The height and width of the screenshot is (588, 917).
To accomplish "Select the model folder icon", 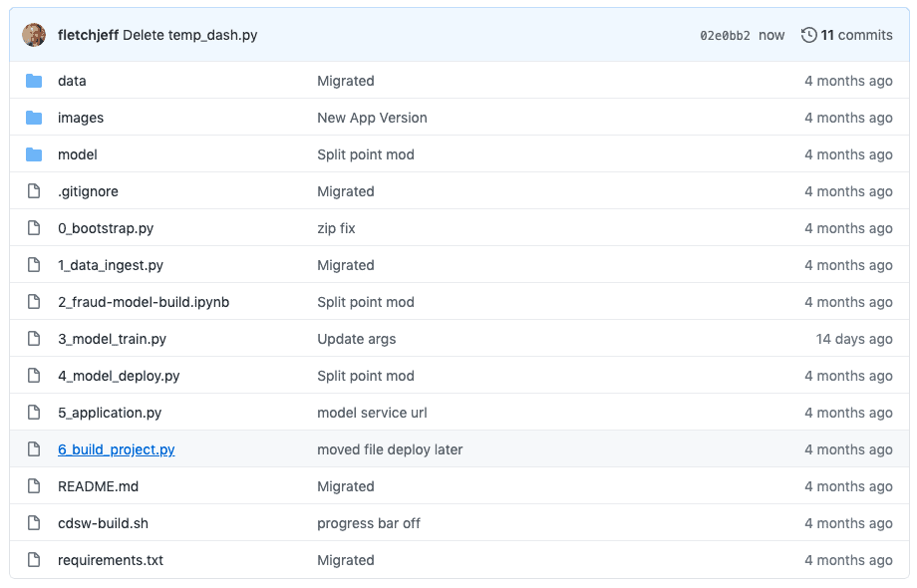I will click(x=34, y=154).
